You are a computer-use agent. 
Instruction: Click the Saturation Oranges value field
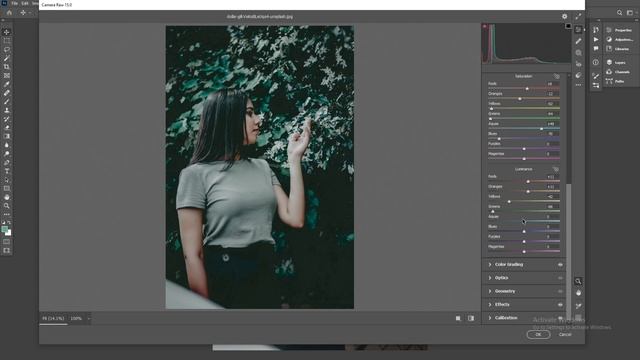tap(550, 94)
